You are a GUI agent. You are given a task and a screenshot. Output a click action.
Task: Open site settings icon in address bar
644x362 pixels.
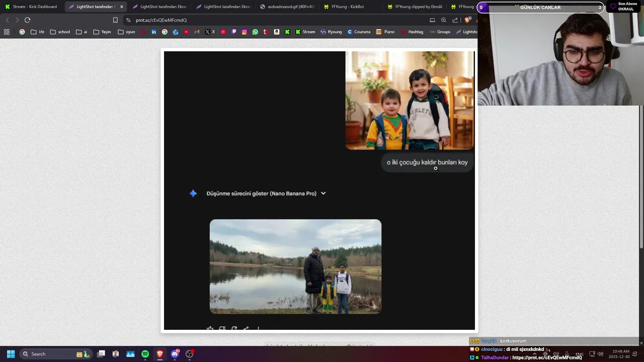coord(128,20)
